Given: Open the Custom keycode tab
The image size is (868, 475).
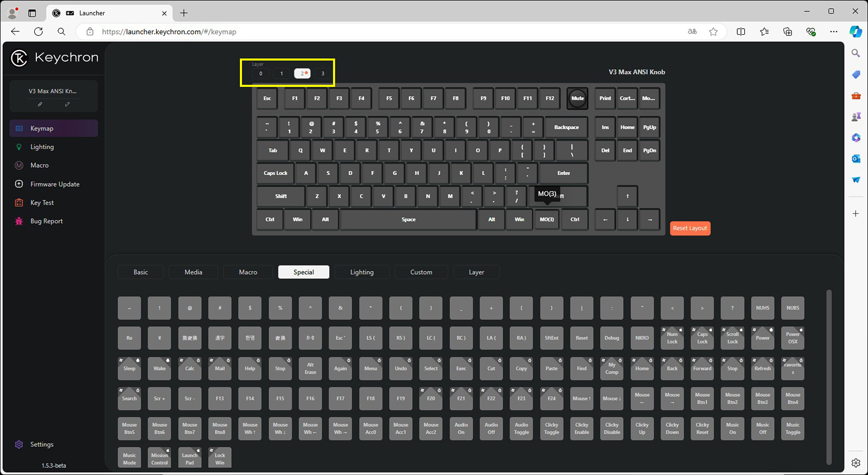Looking at the screenshot, I should [421, 272].
